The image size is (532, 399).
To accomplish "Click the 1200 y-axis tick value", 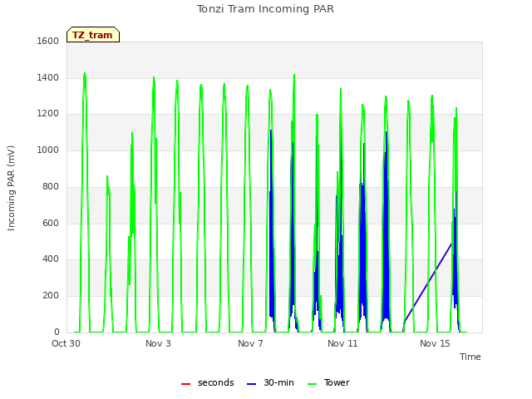I will point(48,114).
